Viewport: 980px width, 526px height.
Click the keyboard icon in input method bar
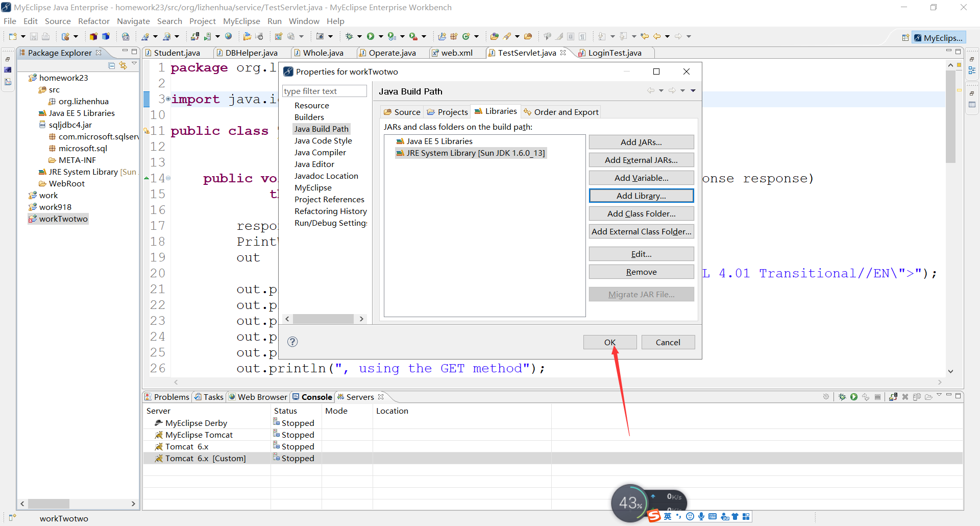point(713,516)
